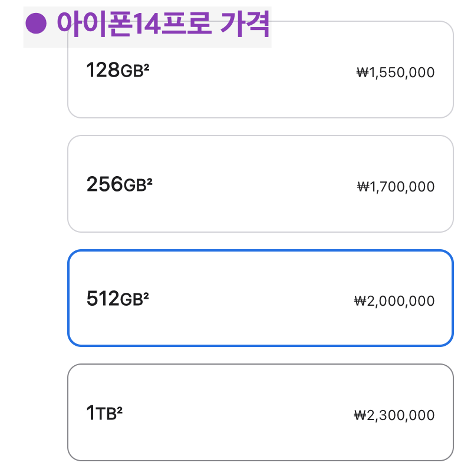Screen dimensions: 461x476
Task: Open footnote 2 beside 128GB
Action: tap(146, 66)
